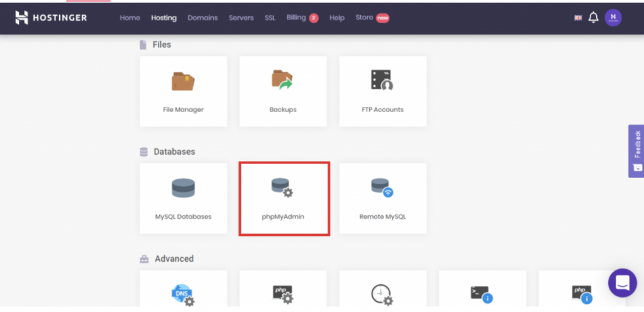The height and width of the screenshot is (312, 644).
Task: Open the PHP with gear configuration tile
Action: coord(283,289)
